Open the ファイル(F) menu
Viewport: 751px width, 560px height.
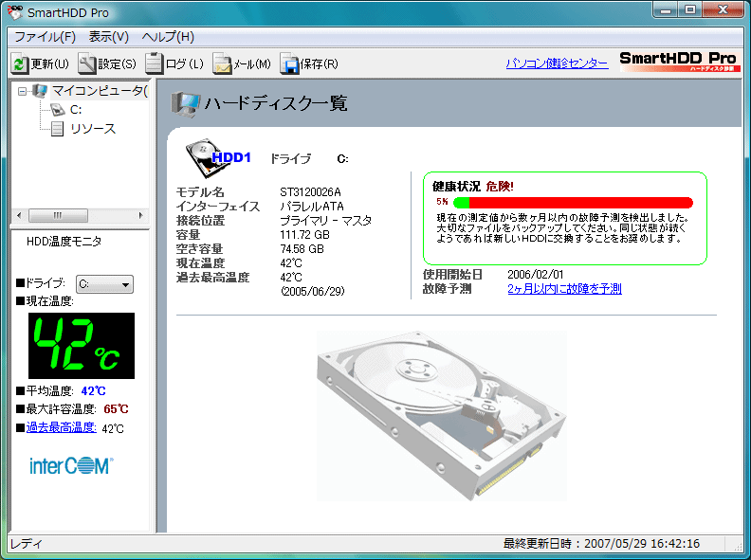coord(45,37)
